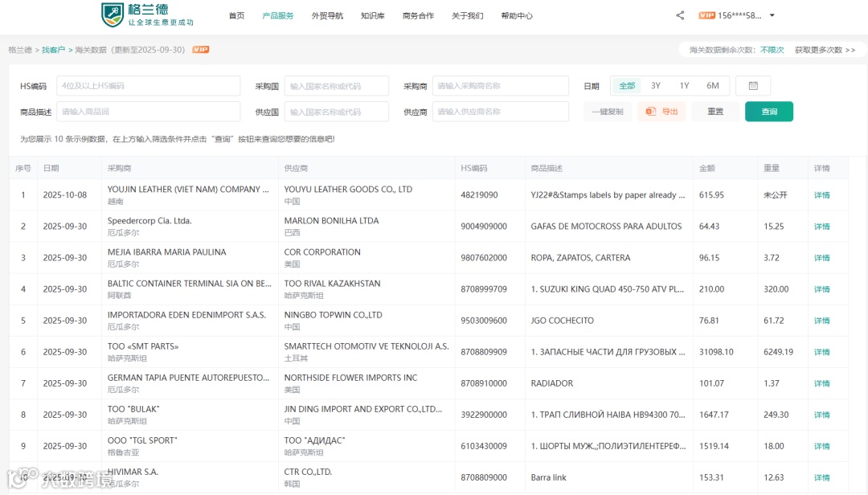868x495 pixels.
Task: Click the VIP badge beside account number
Action: pyautogui.click(x=707, y=15)
